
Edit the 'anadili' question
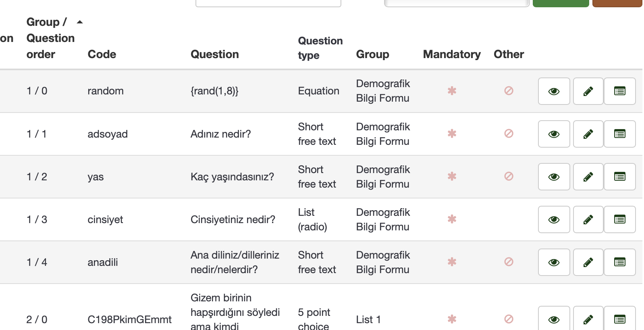click(588, 262)
